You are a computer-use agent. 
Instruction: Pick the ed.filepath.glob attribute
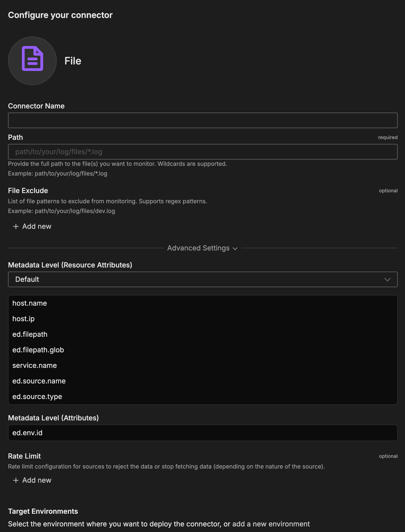tap(38, 350)
